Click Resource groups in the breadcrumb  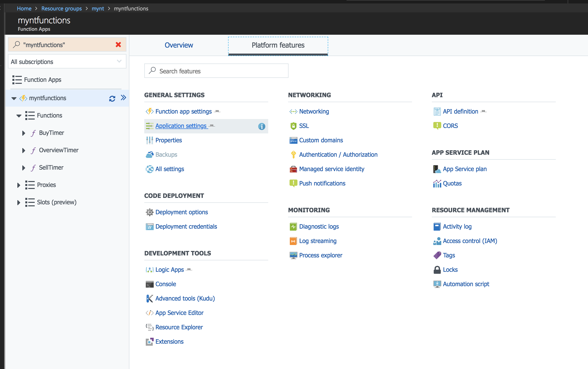[61, 8]
